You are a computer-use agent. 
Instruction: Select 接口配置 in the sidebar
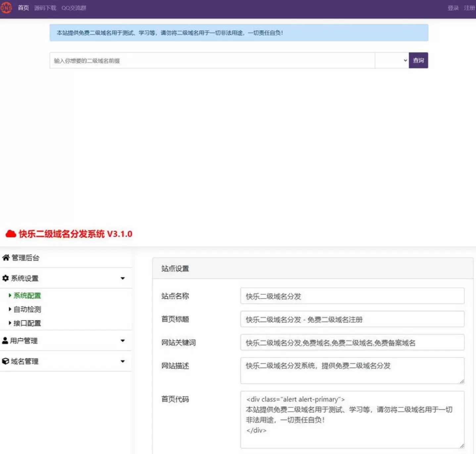[27, 323]
